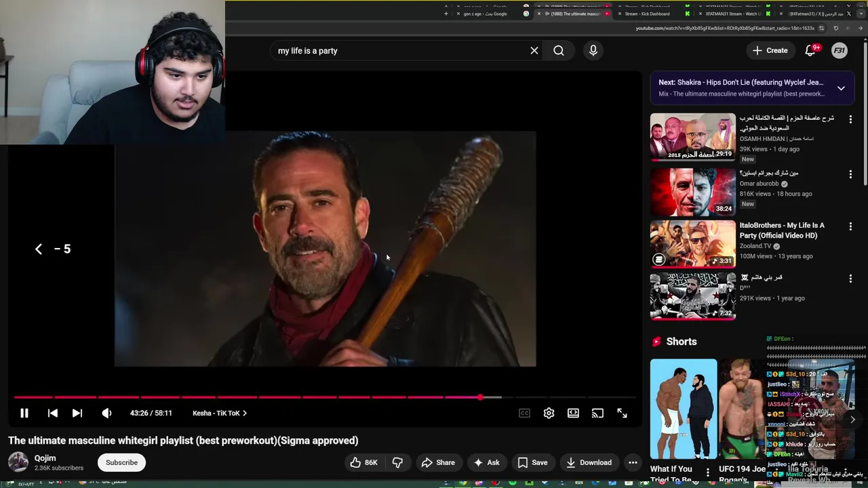Open options menu for ItaloBrothers video
Viewport: 868px width, 488px height.
click(850, 226)
